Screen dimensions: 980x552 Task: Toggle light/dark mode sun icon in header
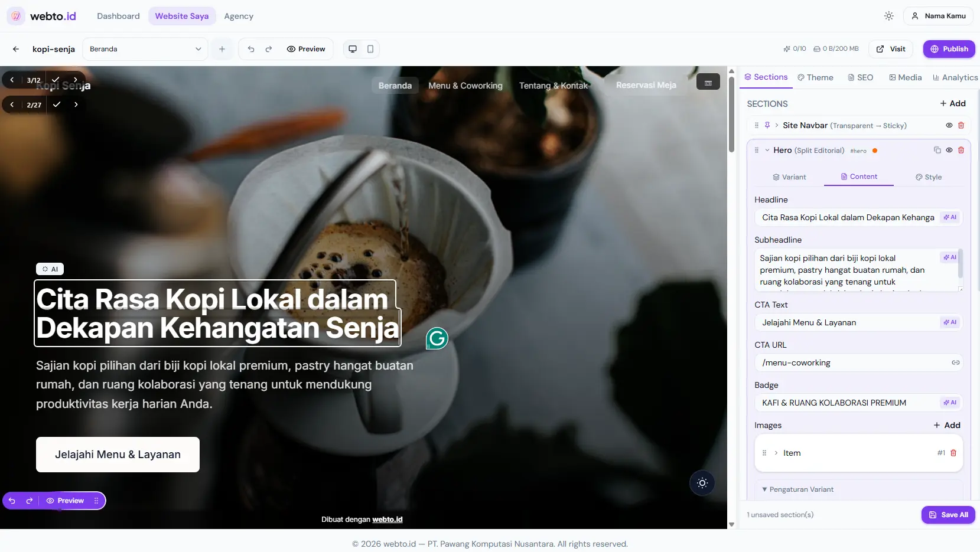[889, 16]
